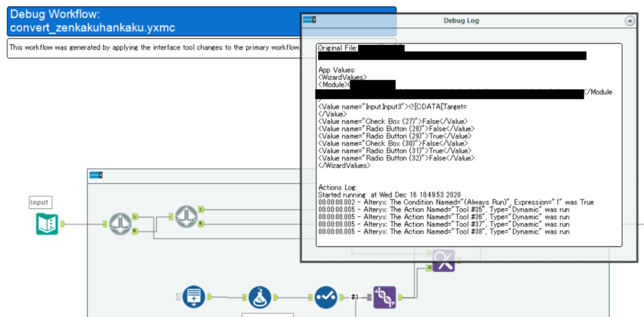Select the Formula flask tool
Viewport: 644px width, 317px height.
click(260, 297)
